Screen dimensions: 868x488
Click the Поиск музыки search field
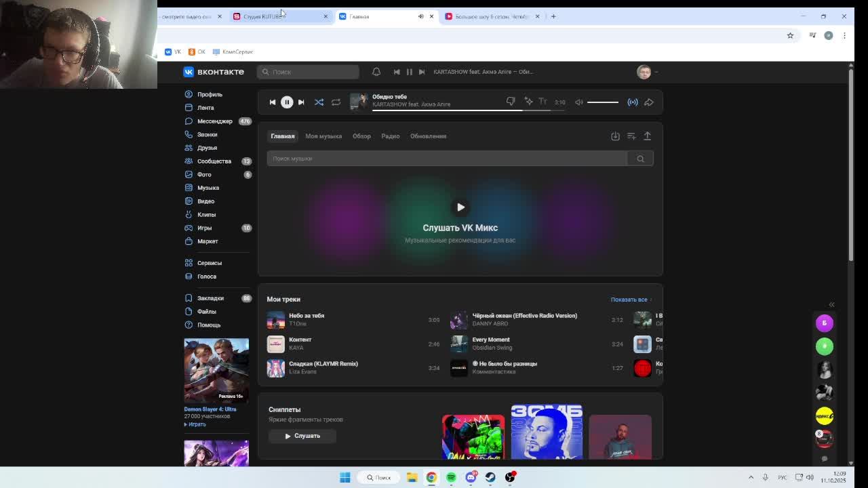447,159
